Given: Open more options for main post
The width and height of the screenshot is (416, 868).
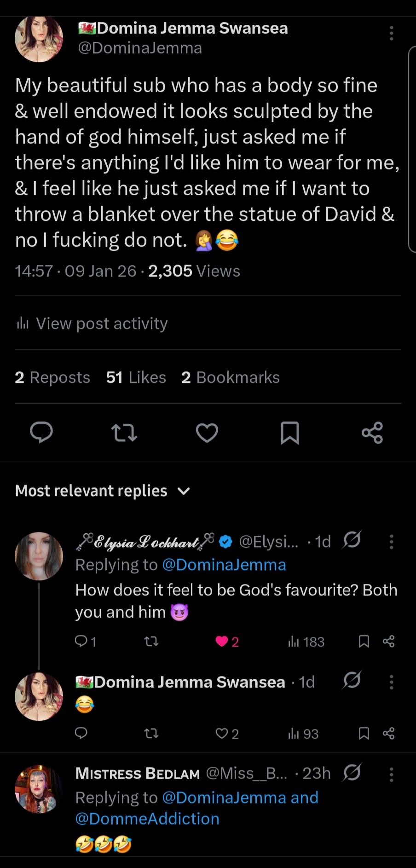Looking at the screenshot, I should click(392, 33).
